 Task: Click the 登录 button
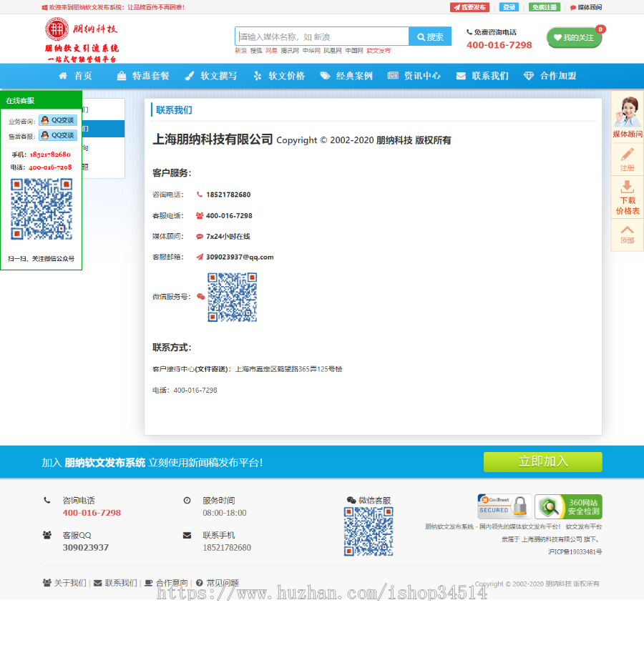pyautogui.click(x=509, y=7)
